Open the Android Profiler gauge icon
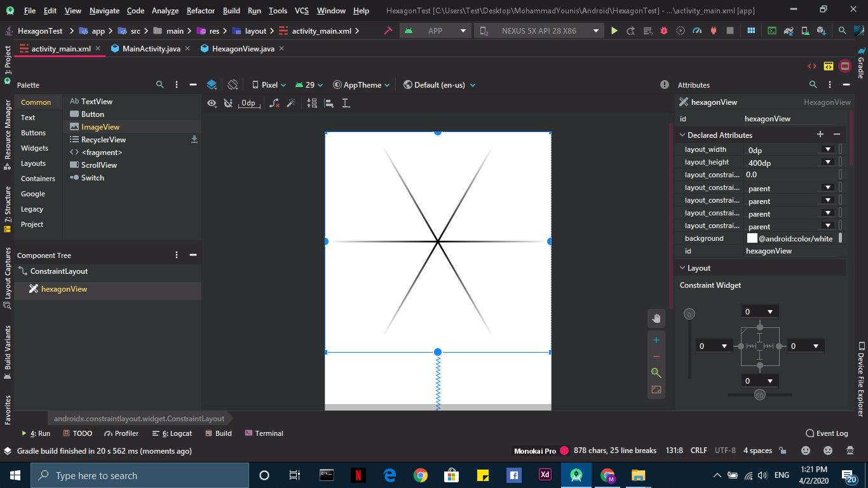The width and height of the screenshot is (868, 488). click(x=697, y=30)
